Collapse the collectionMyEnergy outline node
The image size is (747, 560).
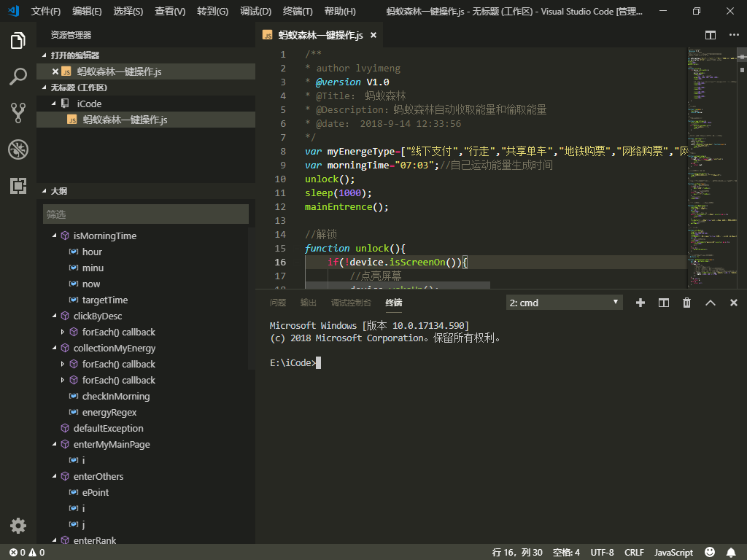(54, 348)
